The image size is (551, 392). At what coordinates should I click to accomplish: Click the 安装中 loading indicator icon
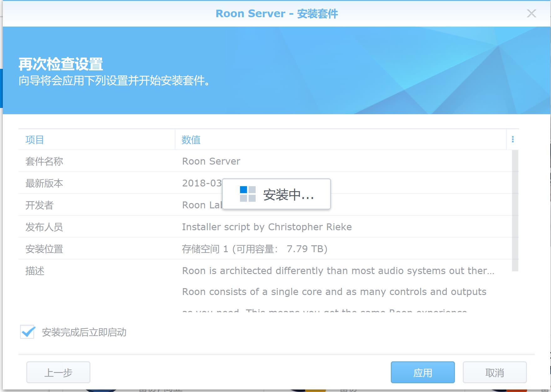247,194
